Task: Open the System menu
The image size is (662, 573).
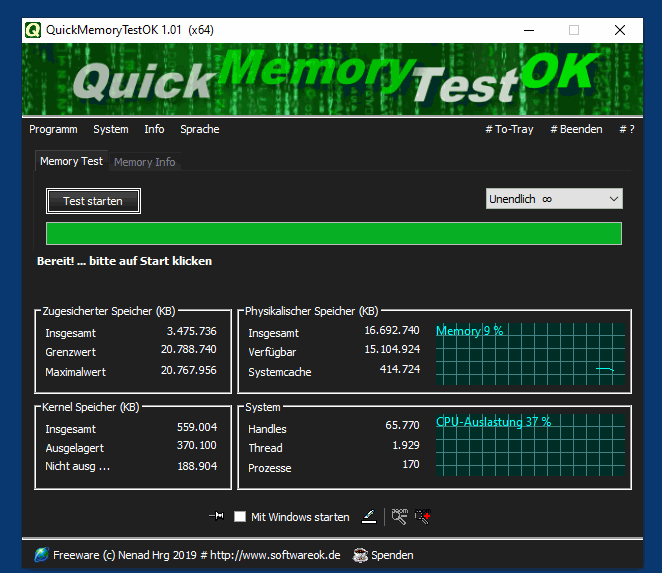Action: pos(111,129)
